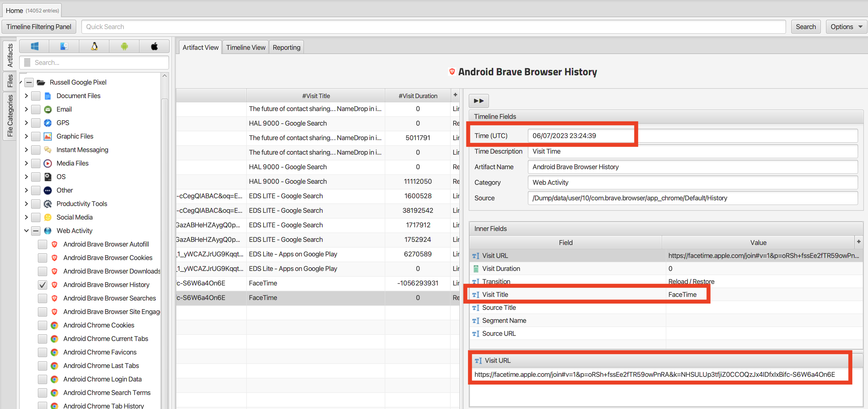Click the plus icon in Inner Fields header
Viewport: 868px width, 409px height.
859,241
